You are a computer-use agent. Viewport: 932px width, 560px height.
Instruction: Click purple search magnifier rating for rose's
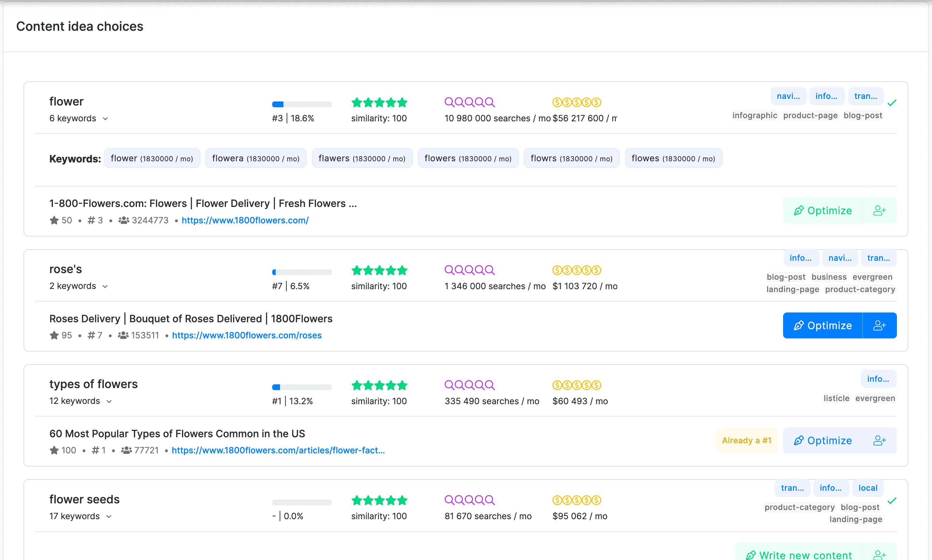point(469,270)
